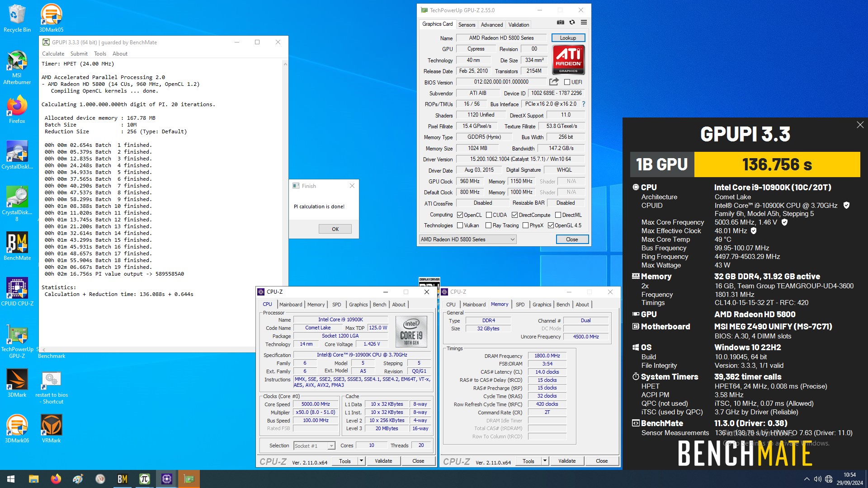Image resolution: width=868 pixels, height=488 pixels.
Task: Click the BenchMate taskbar icon
Action: point(122,479)
